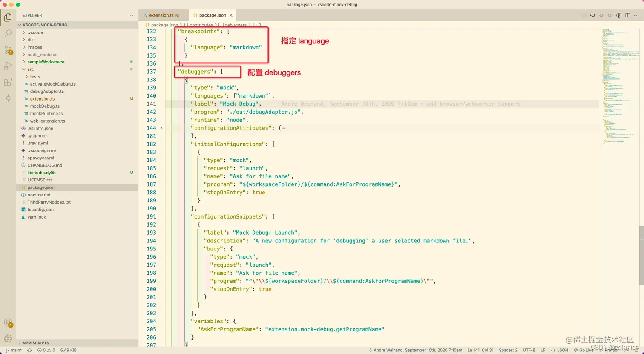
Task: Open .gitignore file
Action: pyautogui.click(x=77, y=135)
